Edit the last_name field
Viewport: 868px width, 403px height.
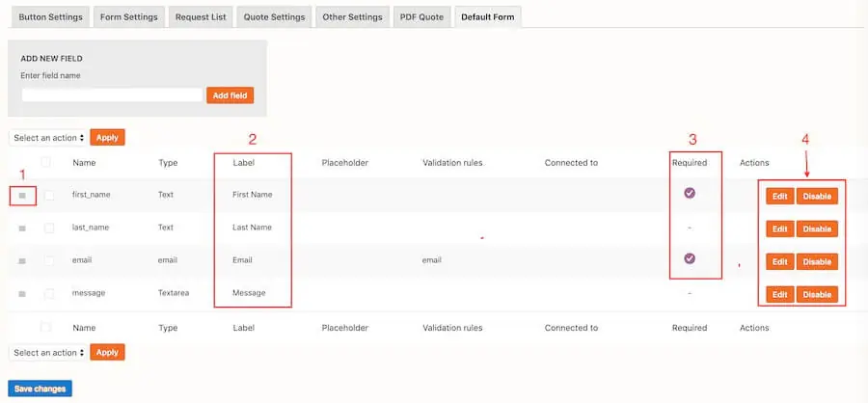point(780,228)
